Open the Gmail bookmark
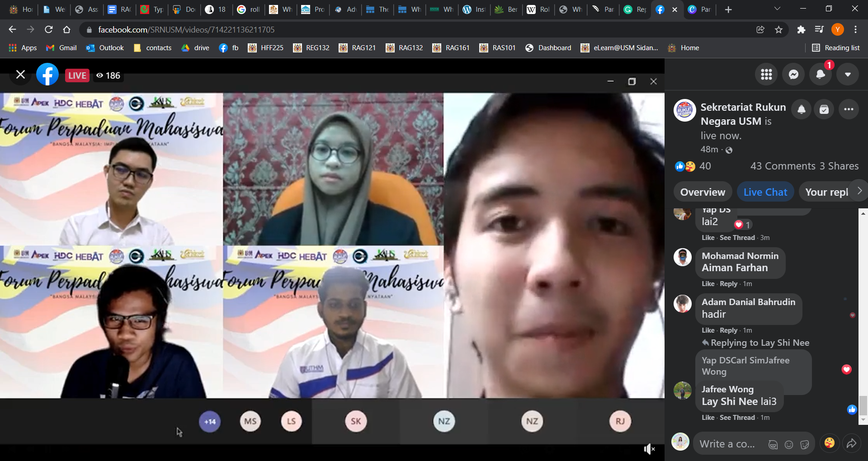868x461 pixels. (61, 48)
